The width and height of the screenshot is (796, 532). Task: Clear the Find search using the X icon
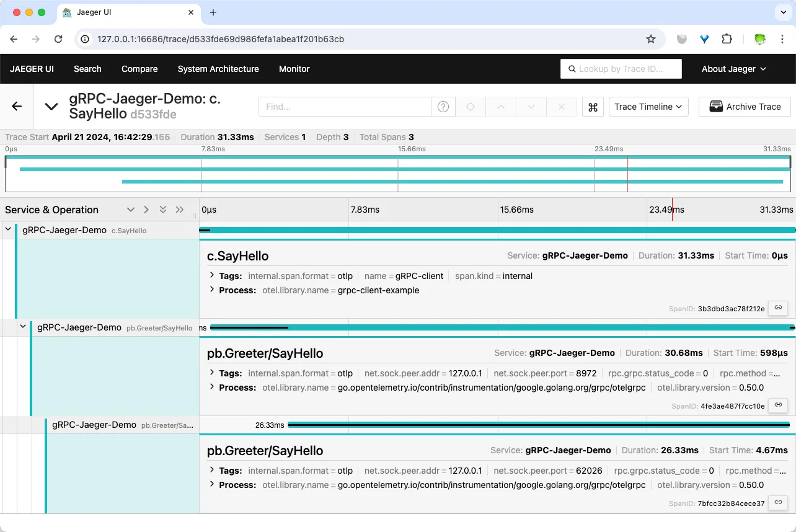click(561, 106)
